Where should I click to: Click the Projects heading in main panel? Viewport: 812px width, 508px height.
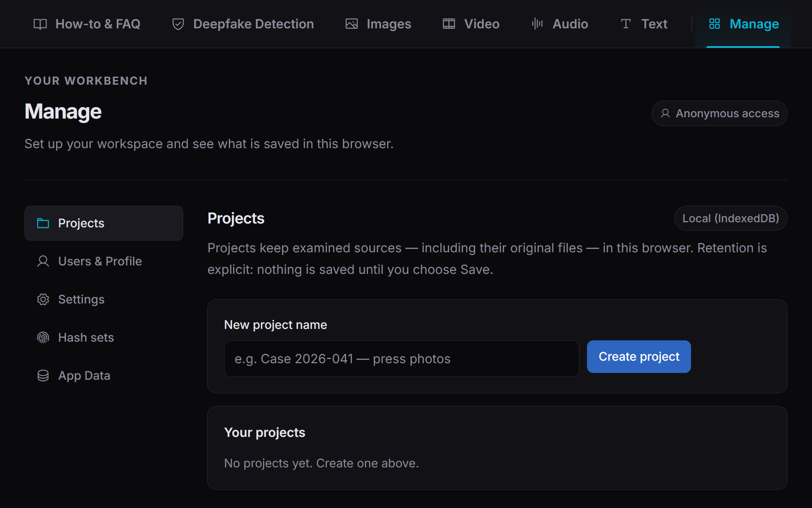236,218
